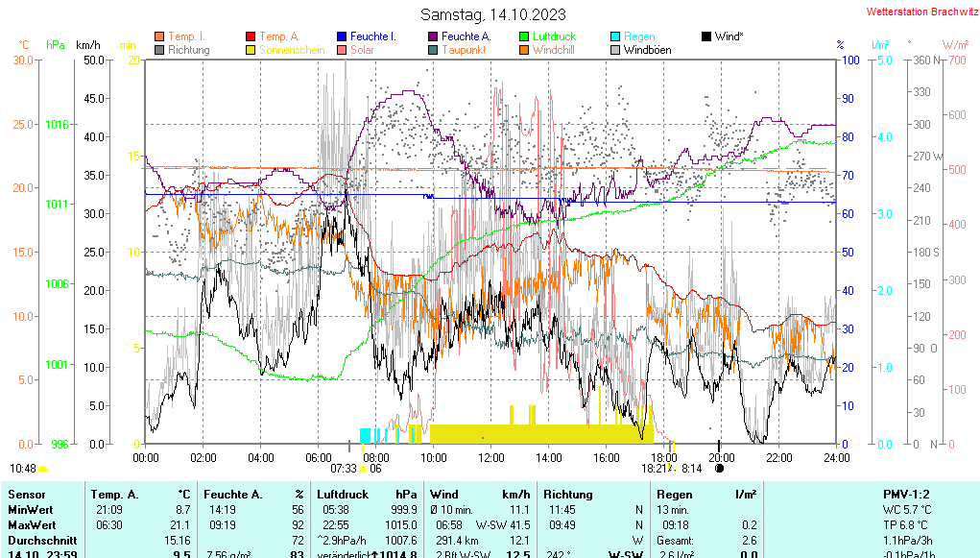The image size is (980, 558).
Task: Click the orange Temp. I. legend swatch
Action: (x=159, y=36)
